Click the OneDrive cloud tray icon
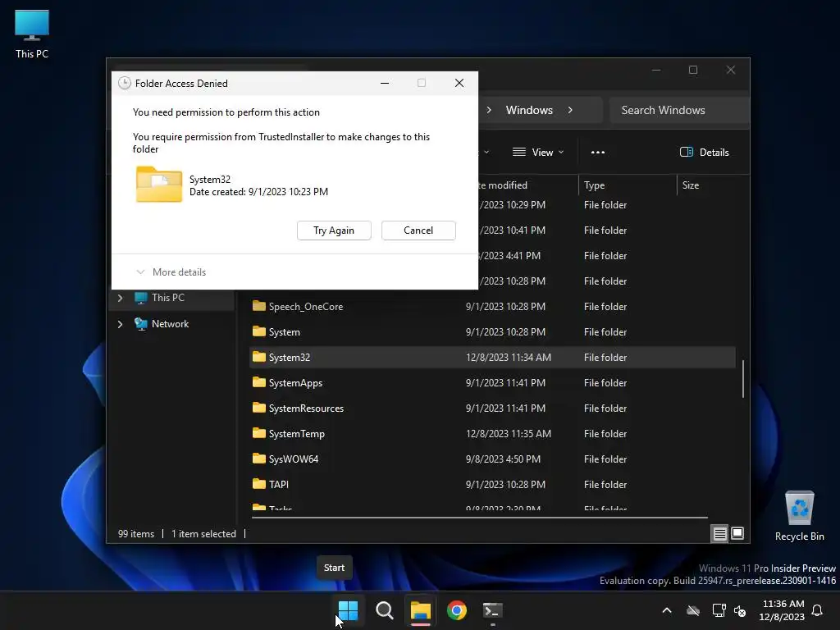The height and width of the screenshot is (630, 840). point(693,610)
